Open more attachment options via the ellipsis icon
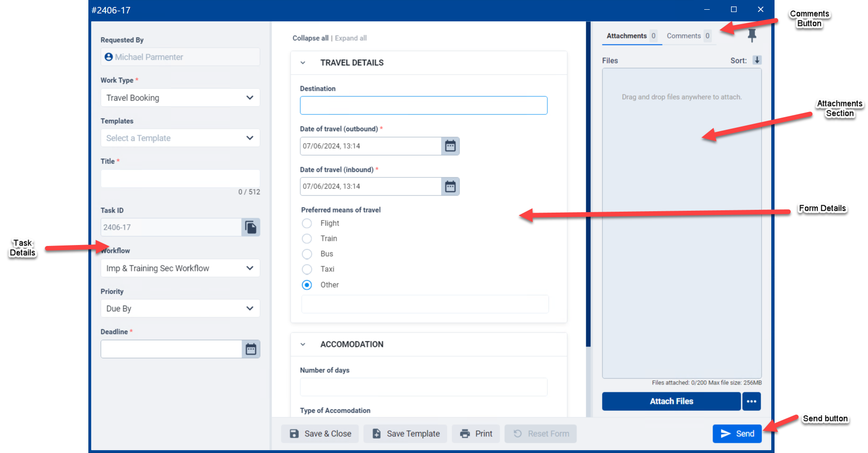The width and height of the screenshot is (868, 453). (751, 401)
